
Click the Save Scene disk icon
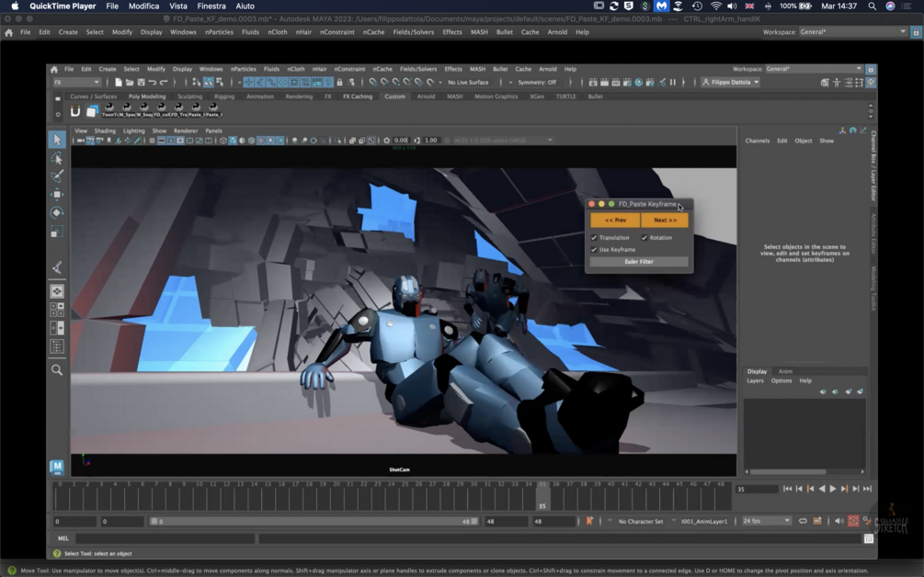click(141, 83)
